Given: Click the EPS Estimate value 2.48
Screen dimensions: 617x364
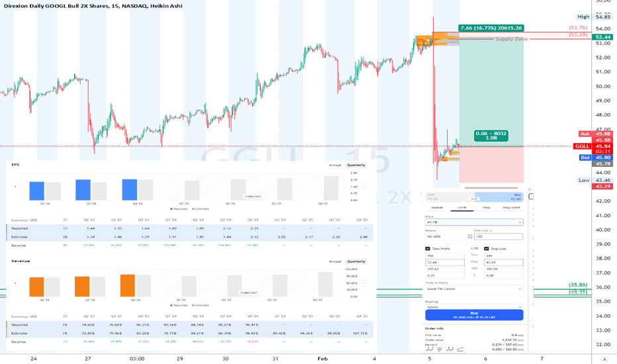Looking at the screenshot, I should pyautogui.click(x=363, y=237).
